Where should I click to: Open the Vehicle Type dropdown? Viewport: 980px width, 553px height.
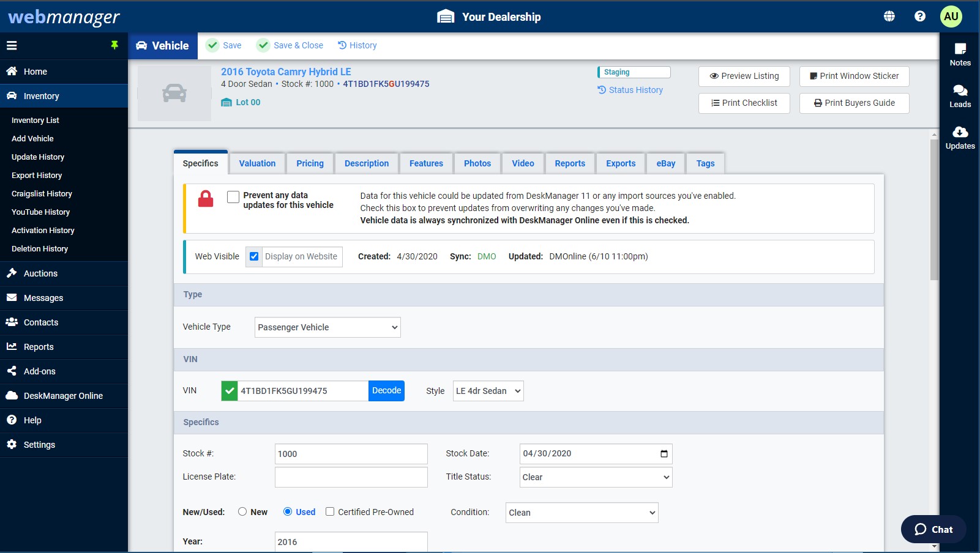(x=327, y=327)
